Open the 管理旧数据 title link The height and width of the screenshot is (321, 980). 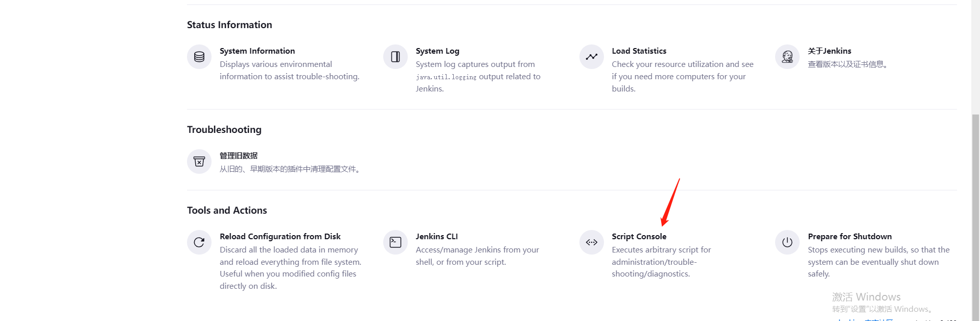[x=239, y=156]
